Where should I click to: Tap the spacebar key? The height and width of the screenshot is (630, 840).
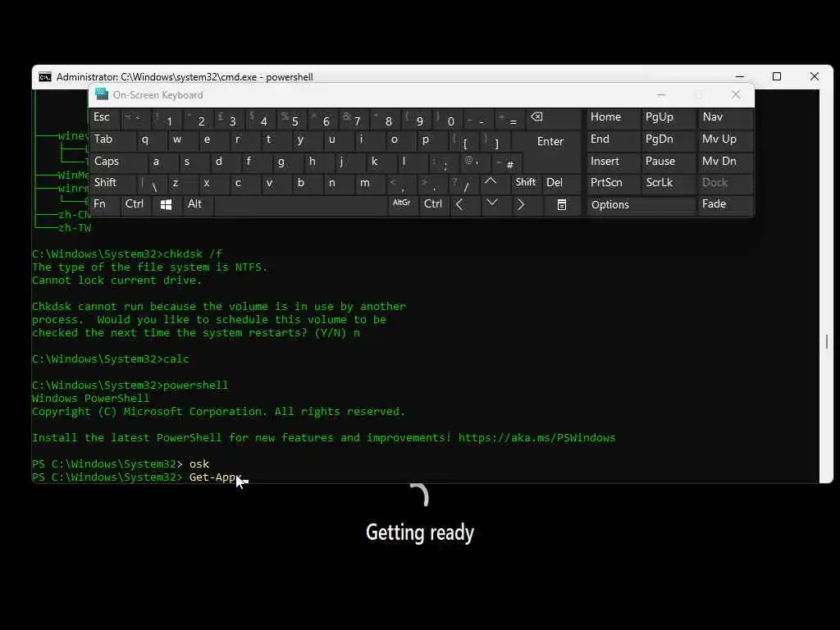[300, 205]
